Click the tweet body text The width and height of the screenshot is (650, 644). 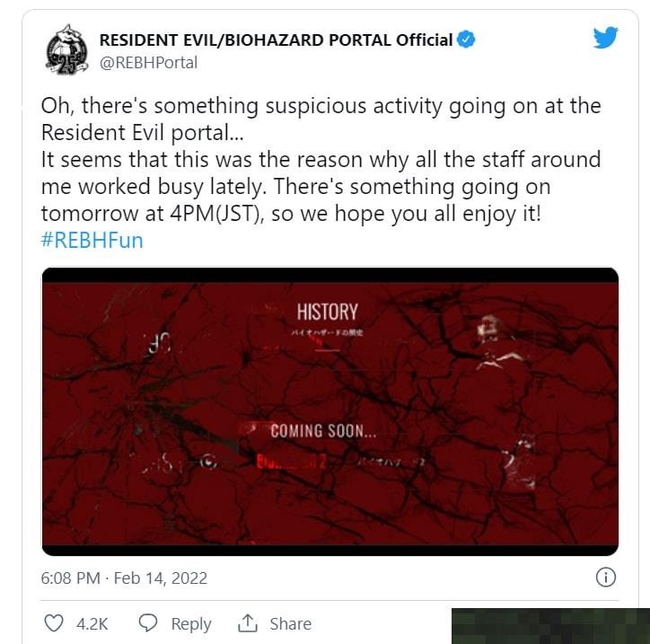[321, 160]
